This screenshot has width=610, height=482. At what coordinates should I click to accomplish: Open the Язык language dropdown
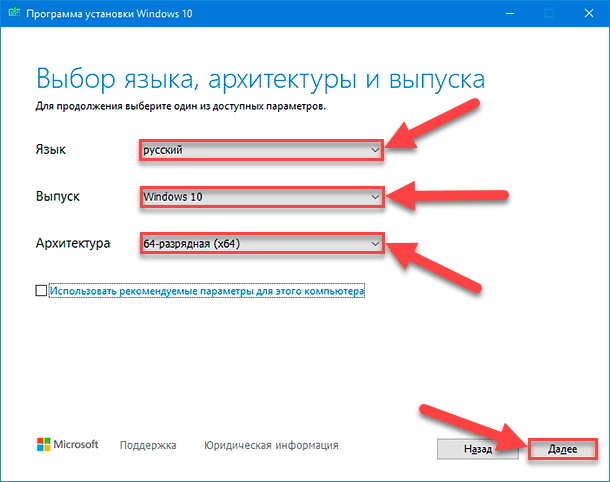[x=261, y=150]
